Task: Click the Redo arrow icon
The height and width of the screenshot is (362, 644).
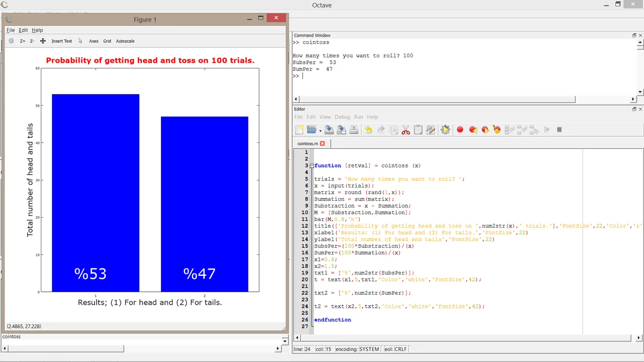Action: [x=381, y=130]
